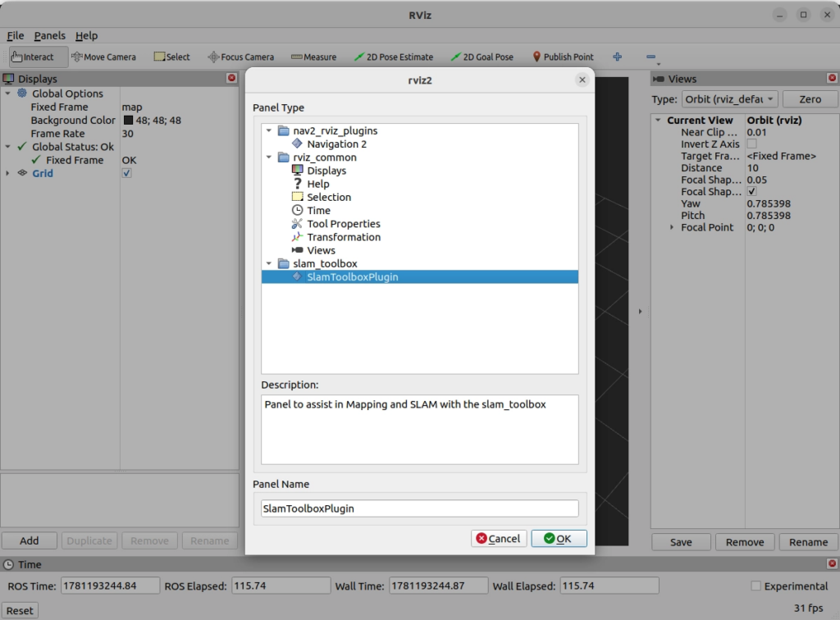Confirm the dialog with OK
Viewport: 840px width, 620px height.
[x=559, y=538]
